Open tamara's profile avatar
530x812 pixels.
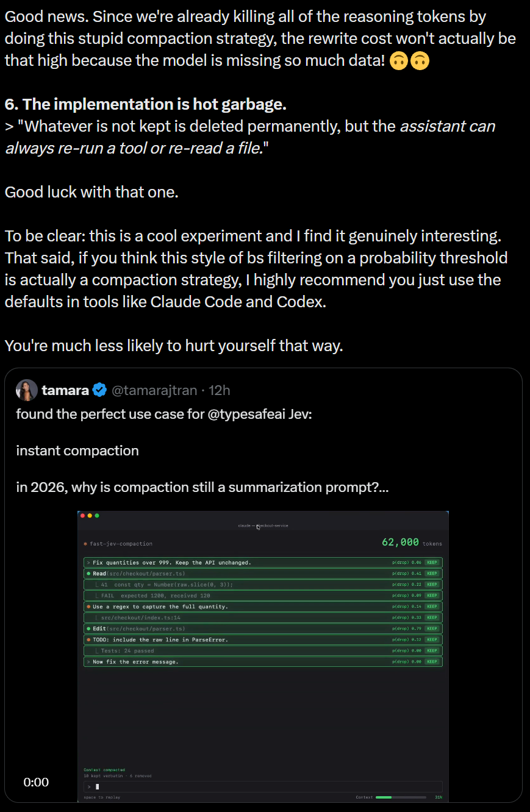tap(27, 390)
